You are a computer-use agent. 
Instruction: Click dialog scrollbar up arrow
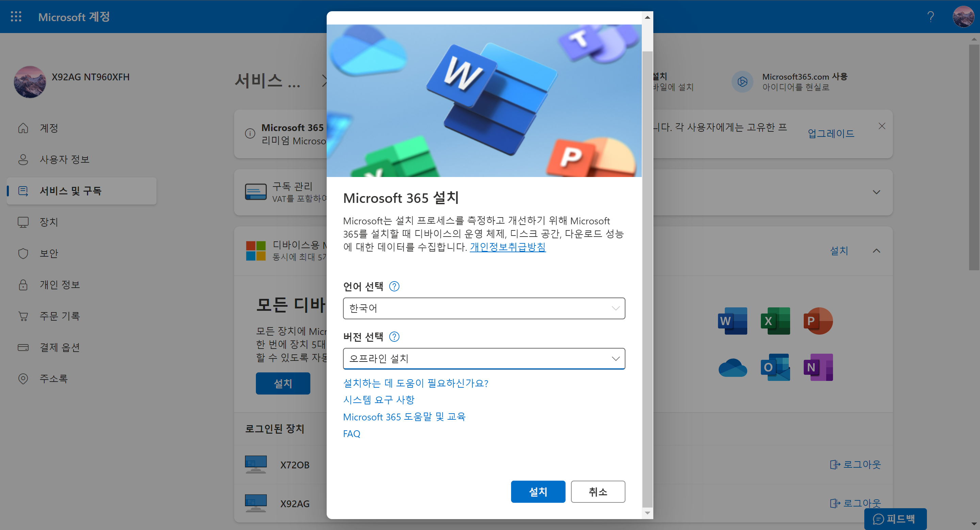tap(648, 17)
